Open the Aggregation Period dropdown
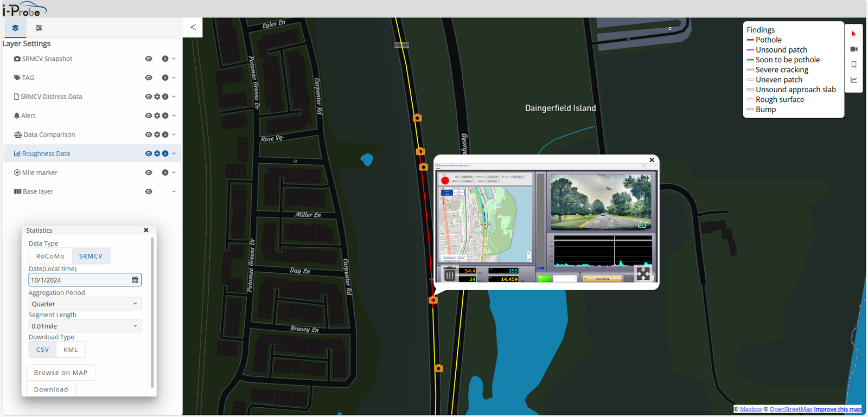868x417 pixels. [85, 304]
